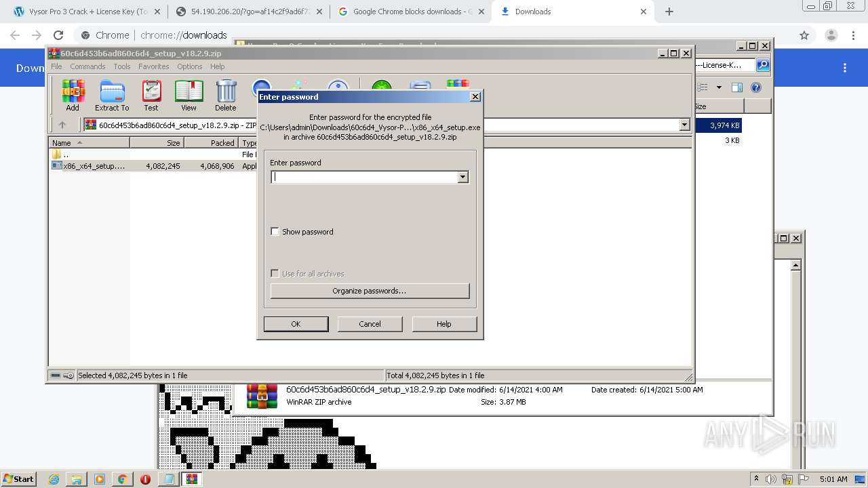This screenshot has width=868, height=488.
Task: Open the Explorer view options dropdown arrow
Action: pyautogui.click(x=719, y=87)
